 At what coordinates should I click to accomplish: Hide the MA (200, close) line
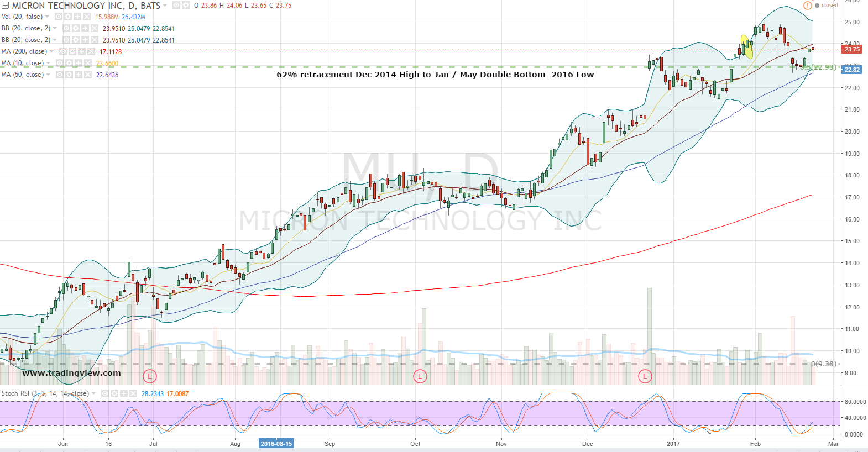(x=63, y=51)
